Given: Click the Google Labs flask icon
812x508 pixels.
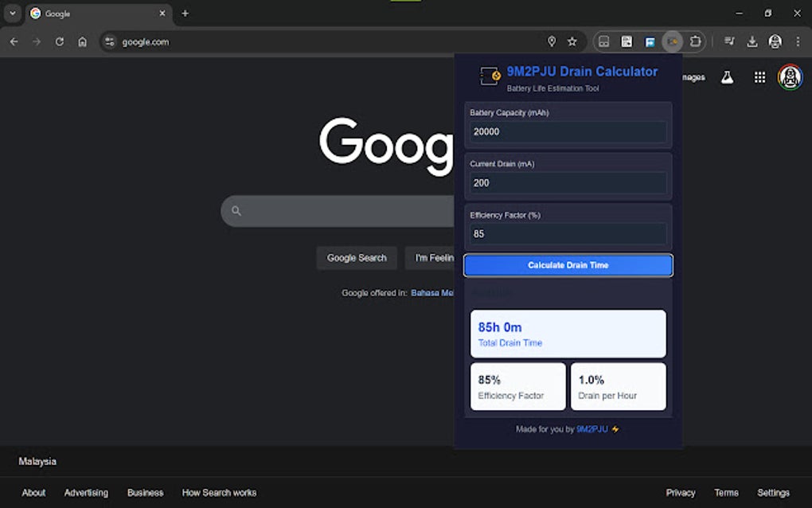Looking at the screenshot, I should click(728, 77).
